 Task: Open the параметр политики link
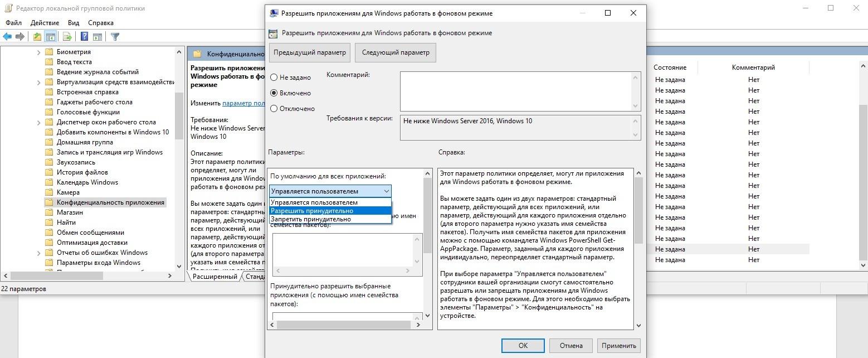[243, 103]
